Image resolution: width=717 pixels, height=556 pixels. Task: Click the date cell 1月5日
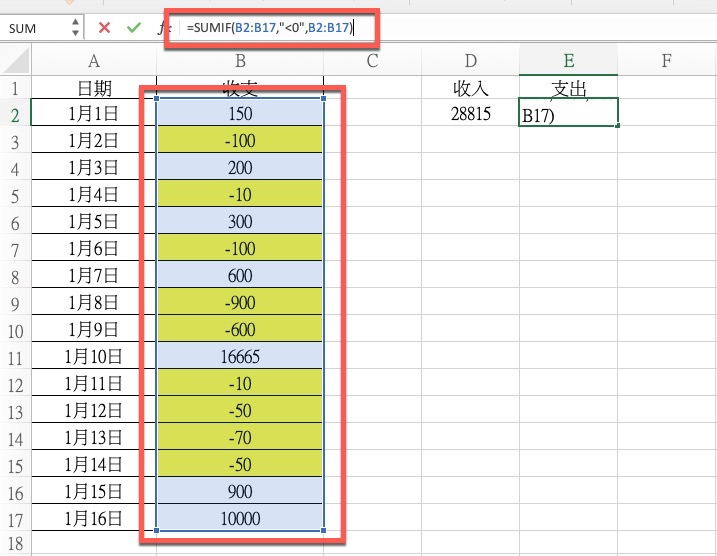point(94,221)
